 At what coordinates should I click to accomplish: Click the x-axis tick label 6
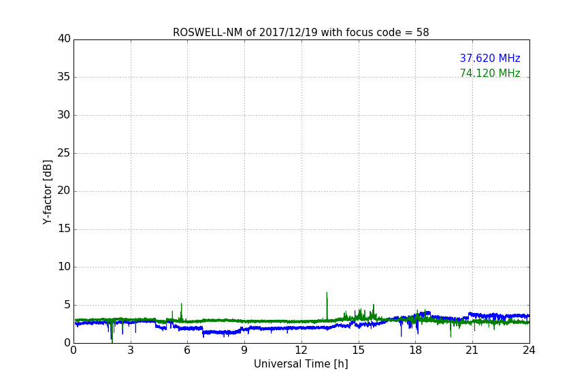click(187, 350)
